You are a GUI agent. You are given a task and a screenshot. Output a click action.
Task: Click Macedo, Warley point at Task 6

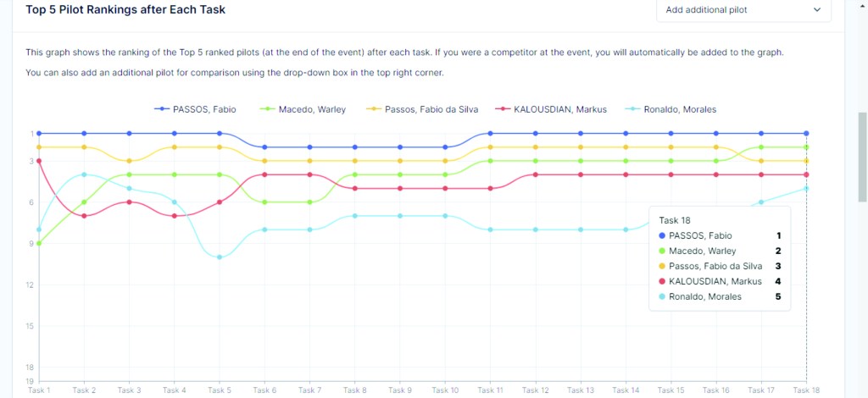coord(264,202)
